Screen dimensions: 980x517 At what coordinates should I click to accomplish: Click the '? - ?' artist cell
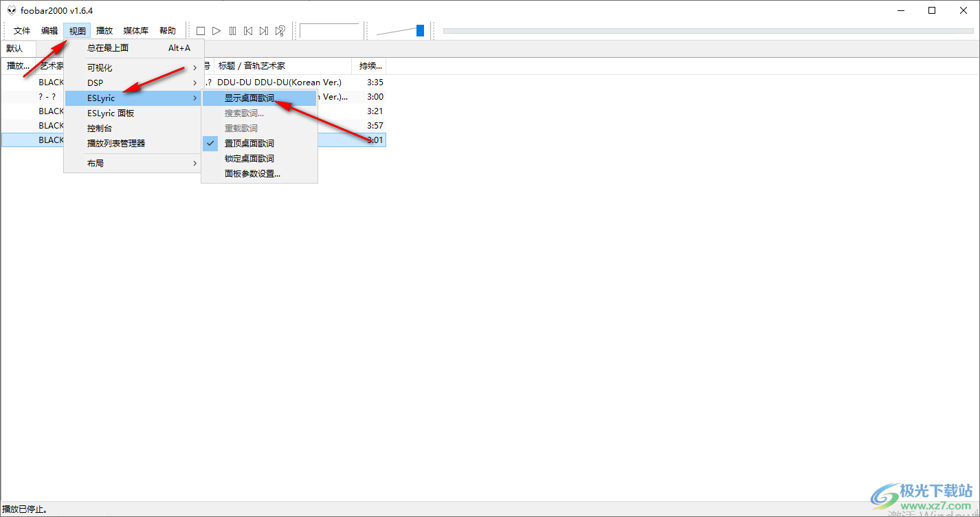point(47,97)
